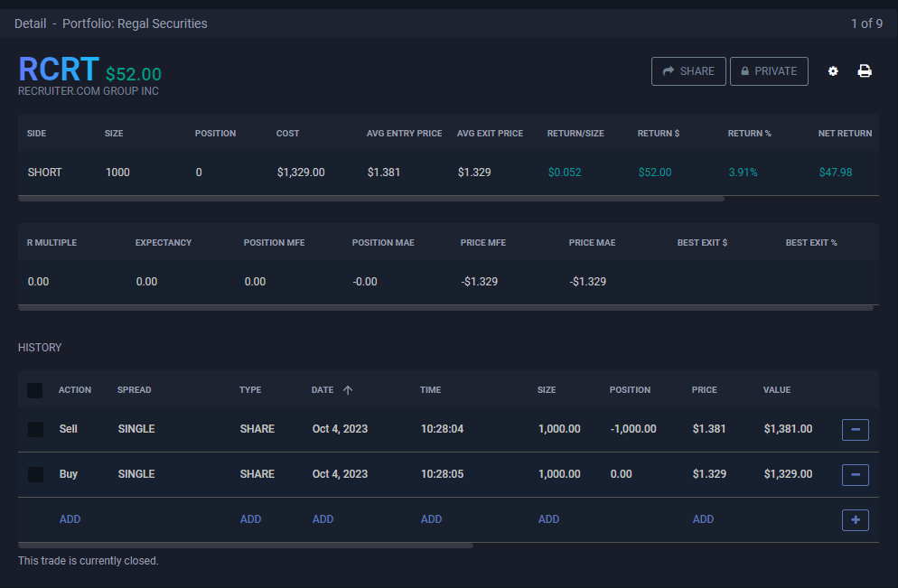The image size is (898, 588).
Task: Open settings with the gear icon
Action: pyautogui.click(x=833, y=71)
